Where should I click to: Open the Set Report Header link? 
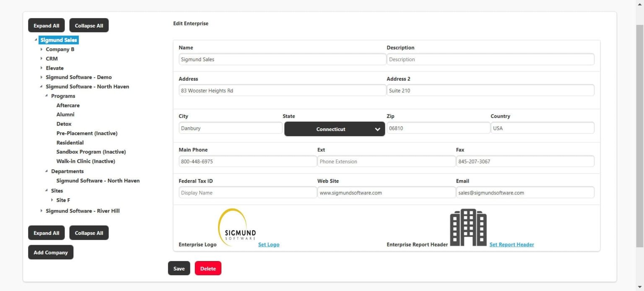[512, 244]
